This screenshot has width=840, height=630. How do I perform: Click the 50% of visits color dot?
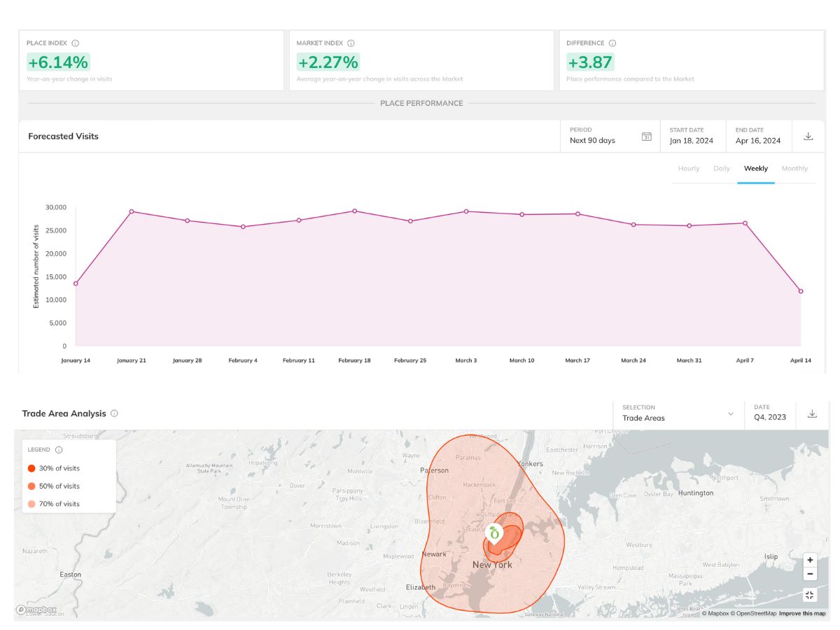tap(31, 486)
